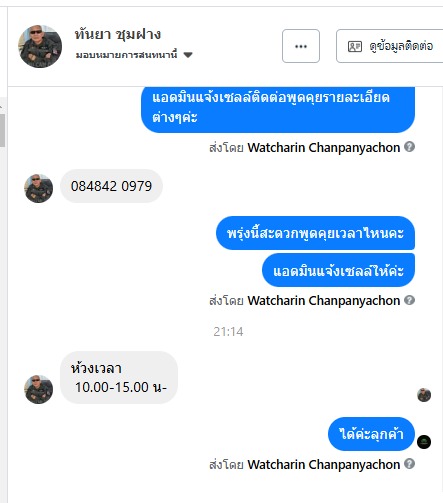Click the black page avatar beside last message
The image size is (443, 503).
point(424,442)
